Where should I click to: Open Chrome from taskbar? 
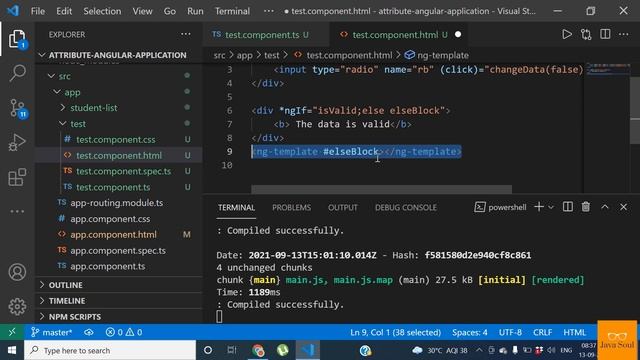coord(258,350)
